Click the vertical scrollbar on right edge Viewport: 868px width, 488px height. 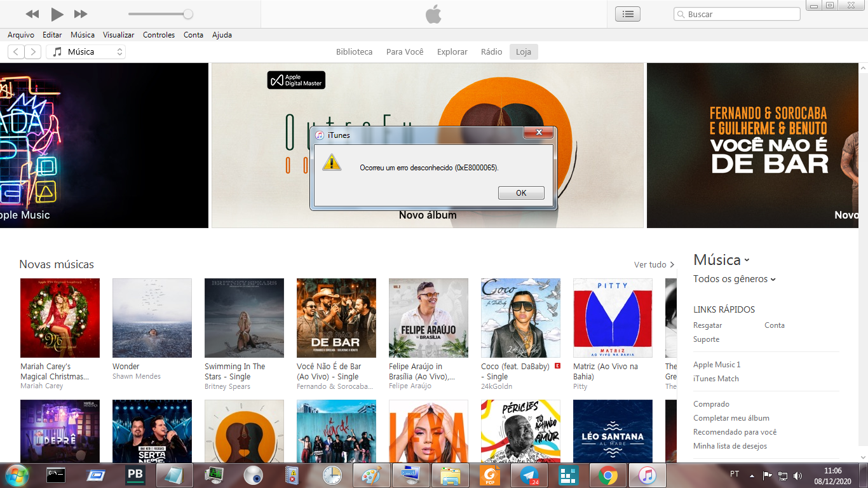coord(863,262)
